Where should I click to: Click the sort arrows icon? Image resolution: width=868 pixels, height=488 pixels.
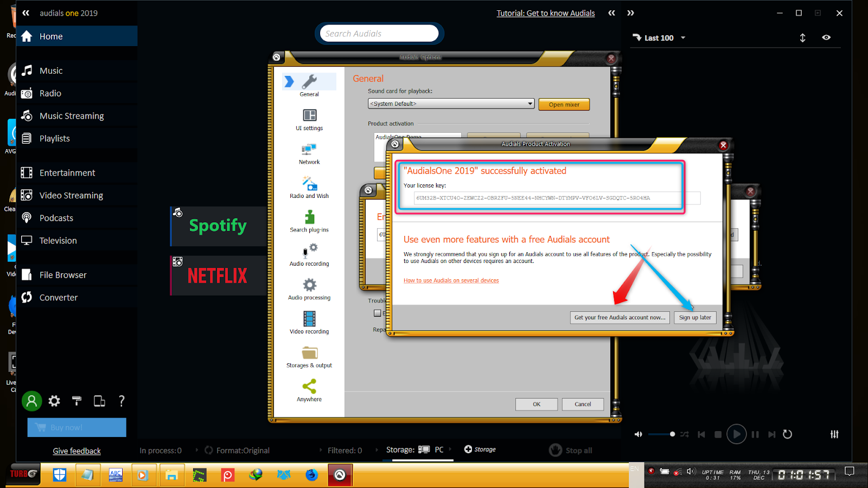[x=802, y=38]
